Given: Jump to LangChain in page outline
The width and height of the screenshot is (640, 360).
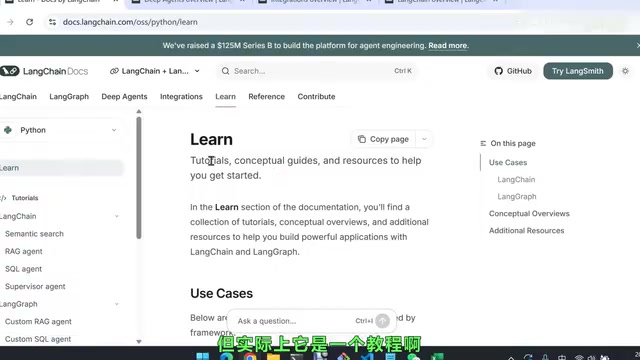Looking at the screenshot, I should coord(516,180).
